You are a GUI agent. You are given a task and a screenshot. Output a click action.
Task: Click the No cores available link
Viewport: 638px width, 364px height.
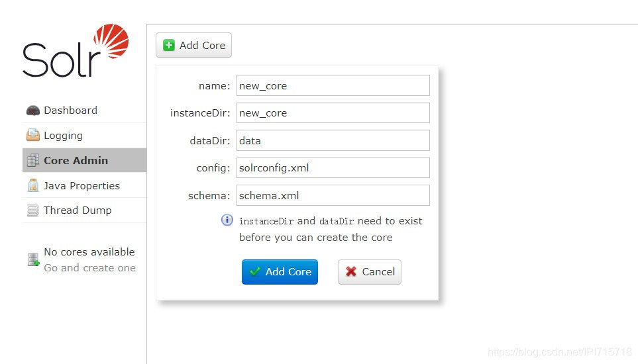click(x=89, y=252)
